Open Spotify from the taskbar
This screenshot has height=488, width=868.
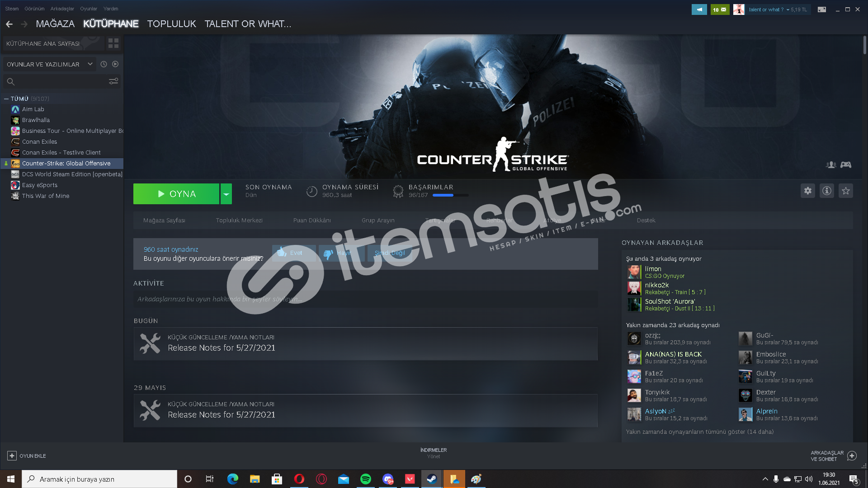[366, 479]
